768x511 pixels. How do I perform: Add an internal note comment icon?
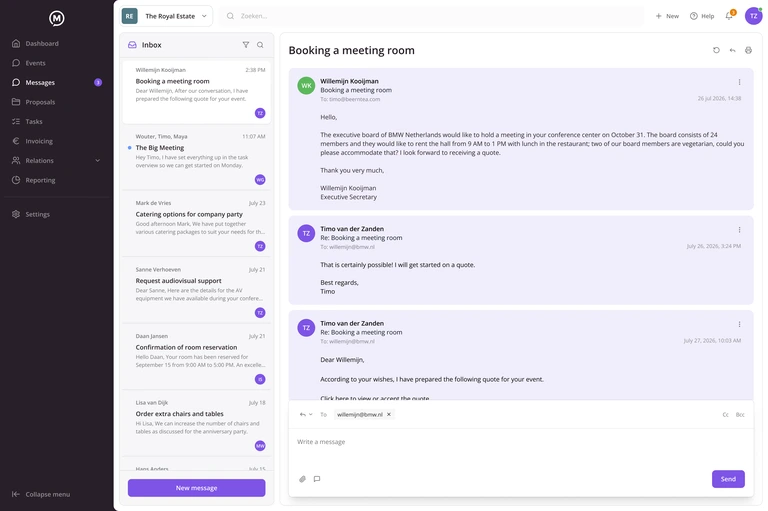317,479
